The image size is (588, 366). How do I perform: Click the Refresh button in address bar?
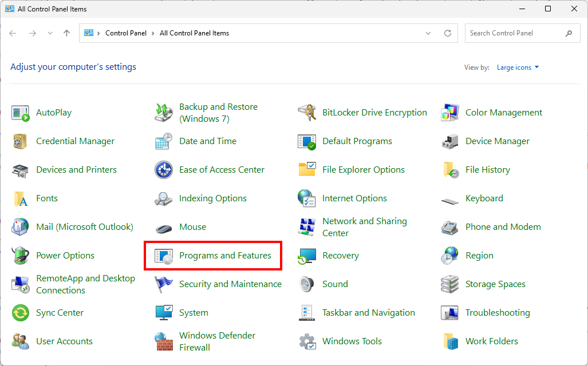pos(448,33)
